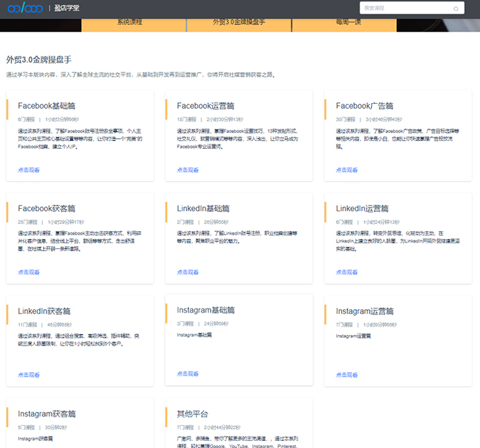This screenshot has height=448, width=480.
Task: Open the Facebook广告篇 course title
Action: [364, 106]
